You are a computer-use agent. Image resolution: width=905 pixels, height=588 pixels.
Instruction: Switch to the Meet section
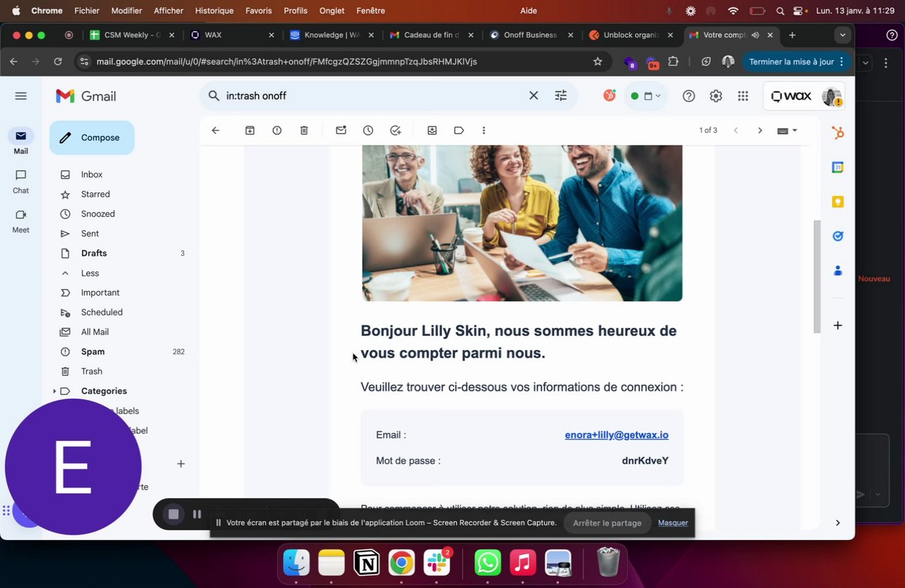(21, 220)
